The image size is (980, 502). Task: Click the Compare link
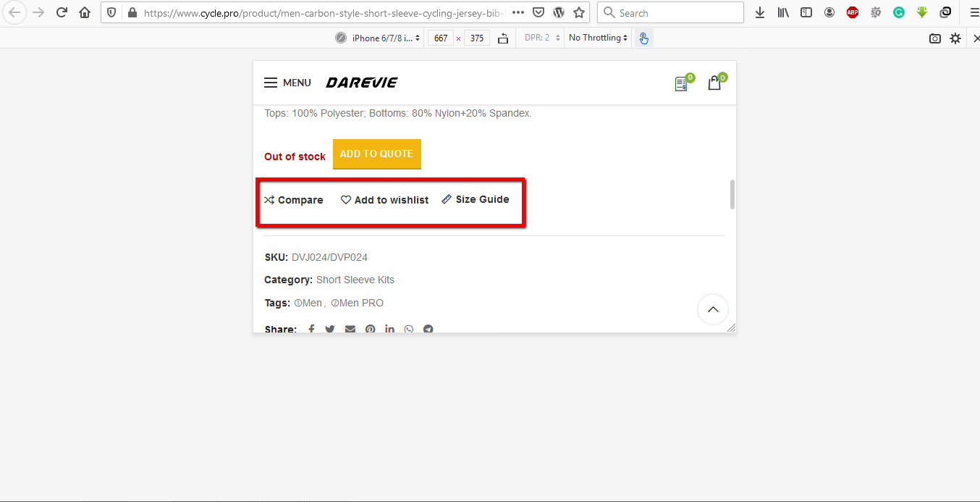click(x=294, y=200)
